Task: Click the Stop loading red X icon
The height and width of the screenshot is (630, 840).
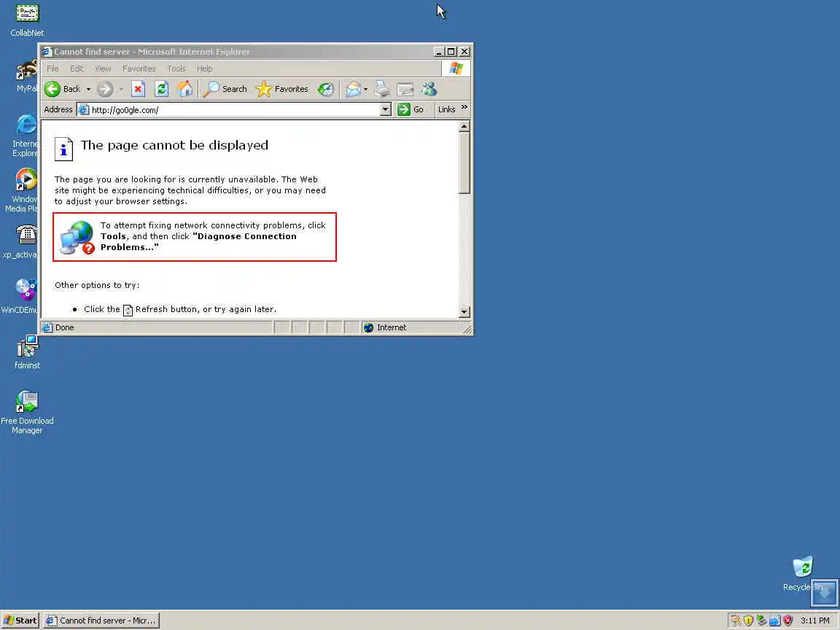Action: [139, 89]
